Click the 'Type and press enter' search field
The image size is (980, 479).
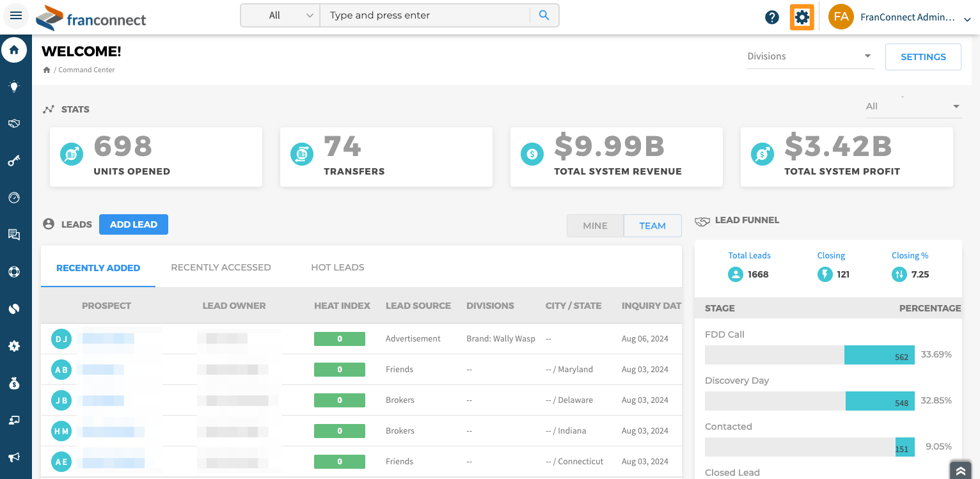click(x=425, y=15)
